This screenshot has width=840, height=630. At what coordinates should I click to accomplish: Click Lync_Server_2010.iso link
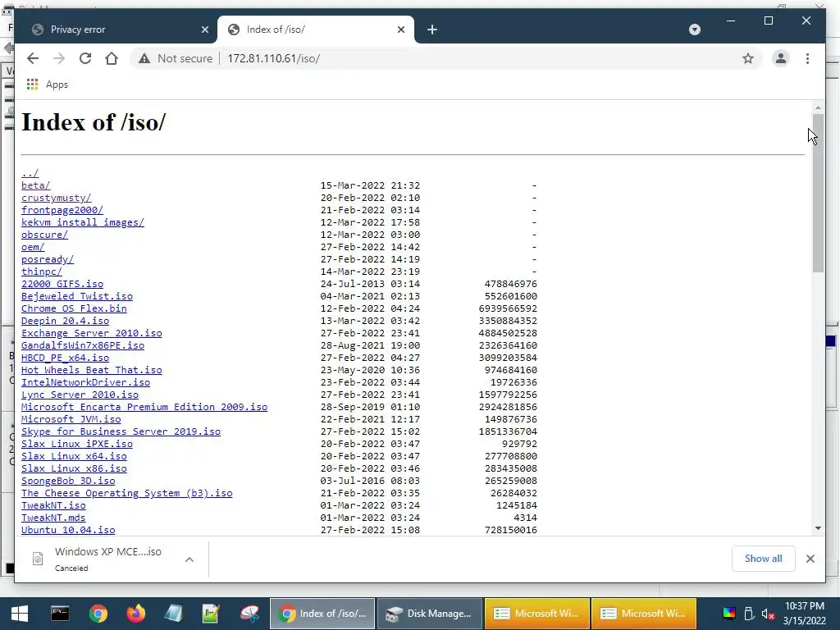[x=80, y=395]
